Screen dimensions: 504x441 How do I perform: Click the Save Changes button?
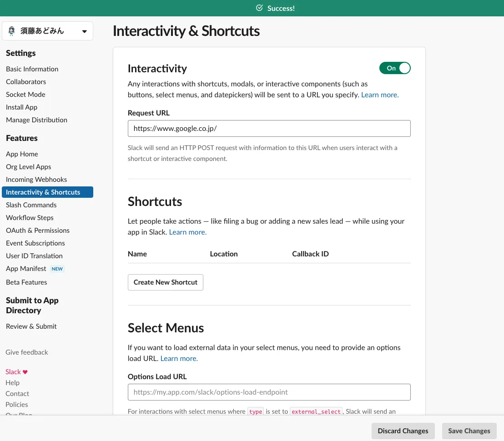(469, 431)
